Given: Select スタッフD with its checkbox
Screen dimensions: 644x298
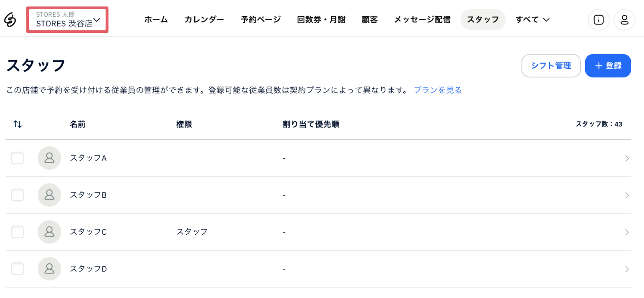Looking at the screenshot, I should coord(18,269).
